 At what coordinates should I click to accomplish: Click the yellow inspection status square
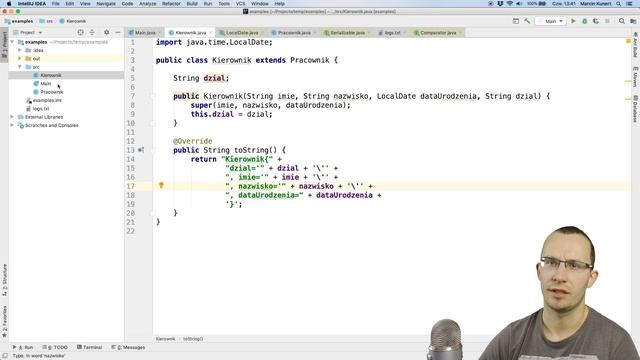[628, 41]
